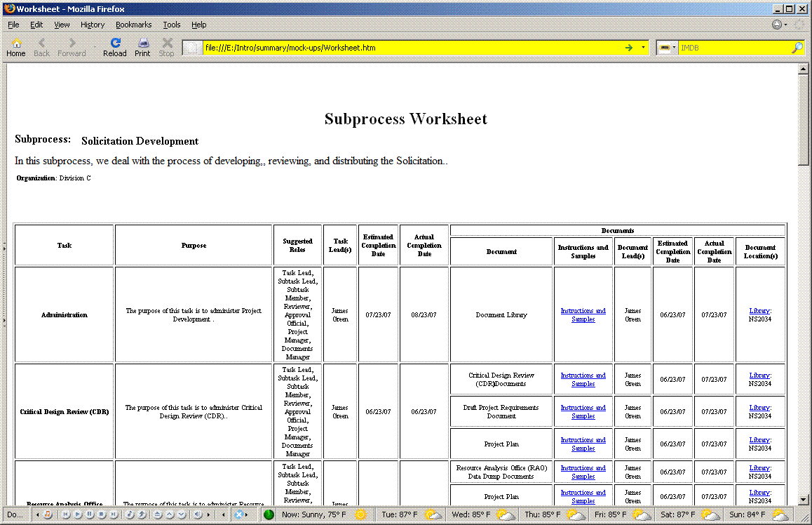Click the eject-style button in status bar player
The image size is (812, 525).
[158, 514]
